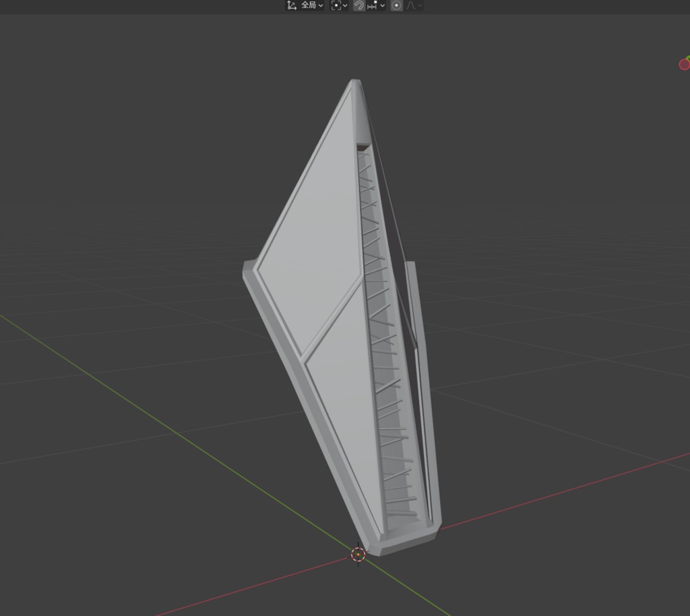The image size is (690, 616).
Task: Open the snapping options dropdown arrow
Action: pyautogui.click(x=383, y=5)
